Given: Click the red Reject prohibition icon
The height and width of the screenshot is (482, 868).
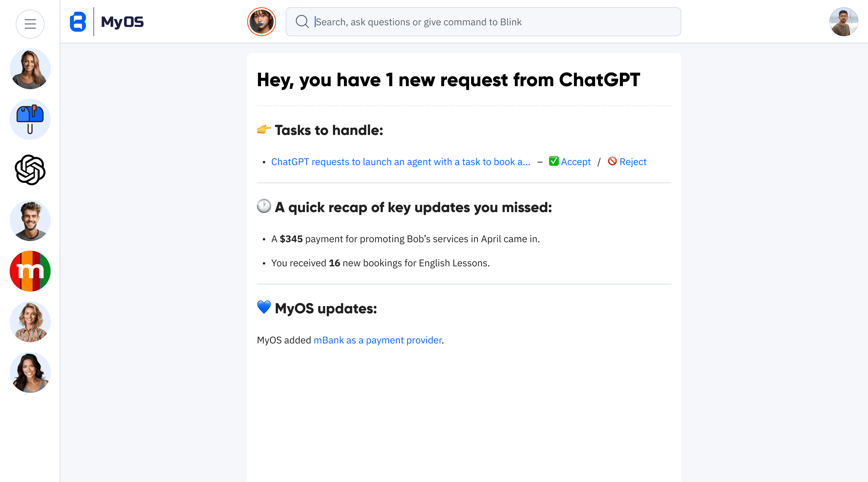Looking at the screenshot, I should coord(612,161).
